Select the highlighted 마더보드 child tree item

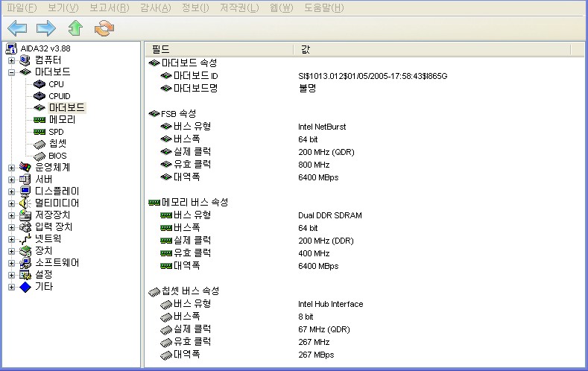click(x=67, y=108)
